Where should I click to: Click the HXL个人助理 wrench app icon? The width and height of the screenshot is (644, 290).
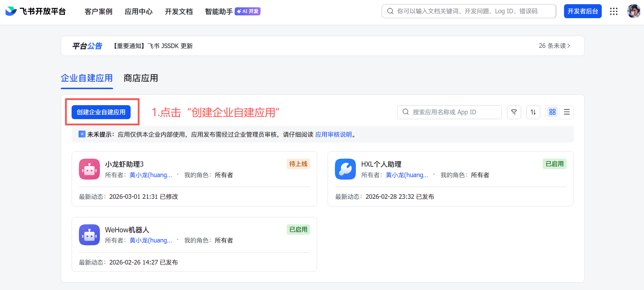345,169
